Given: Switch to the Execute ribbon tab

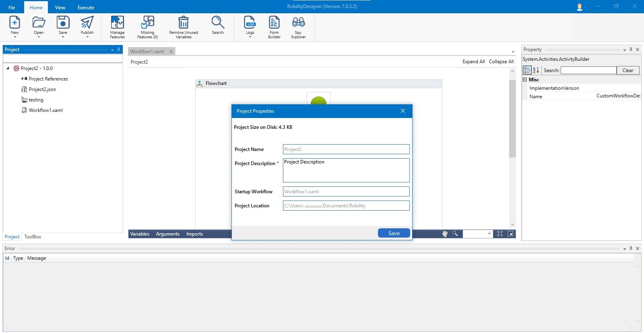Looking at the screenshot, I should [86, 8].
